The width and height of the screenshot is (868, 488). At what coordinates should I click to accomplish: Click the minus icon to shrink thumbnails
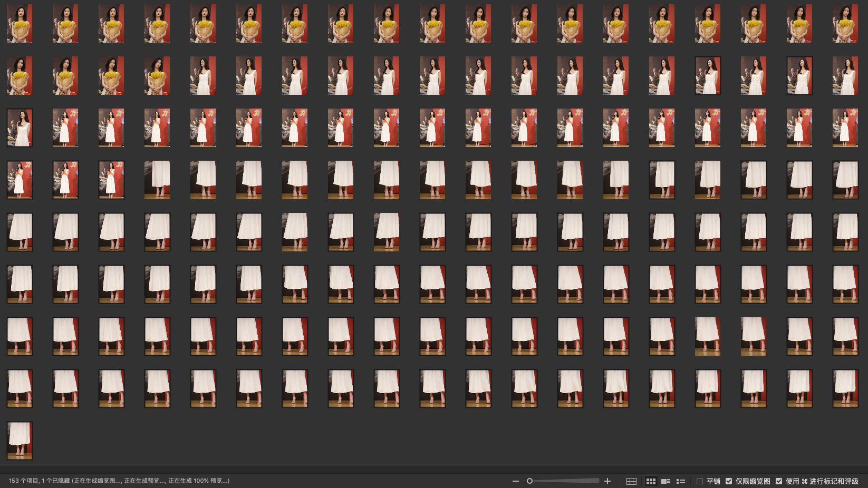point(516,481)
